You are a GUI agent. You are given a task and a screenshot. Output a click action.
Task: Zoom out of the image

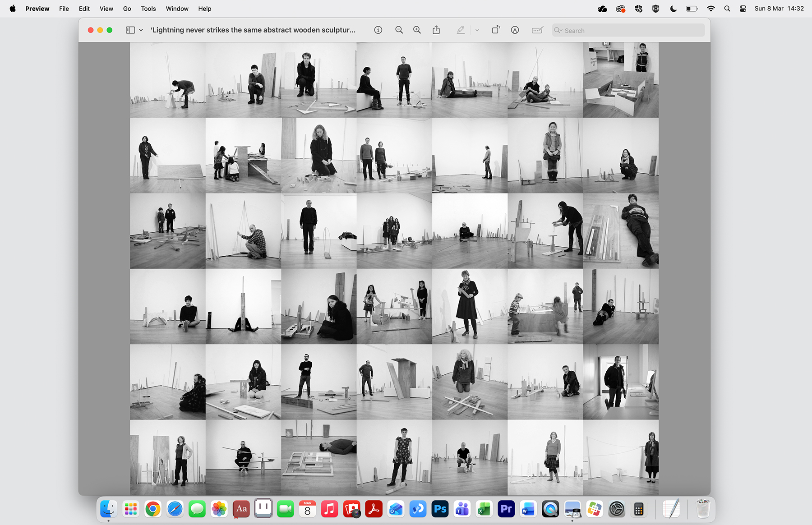pos(399,30)
